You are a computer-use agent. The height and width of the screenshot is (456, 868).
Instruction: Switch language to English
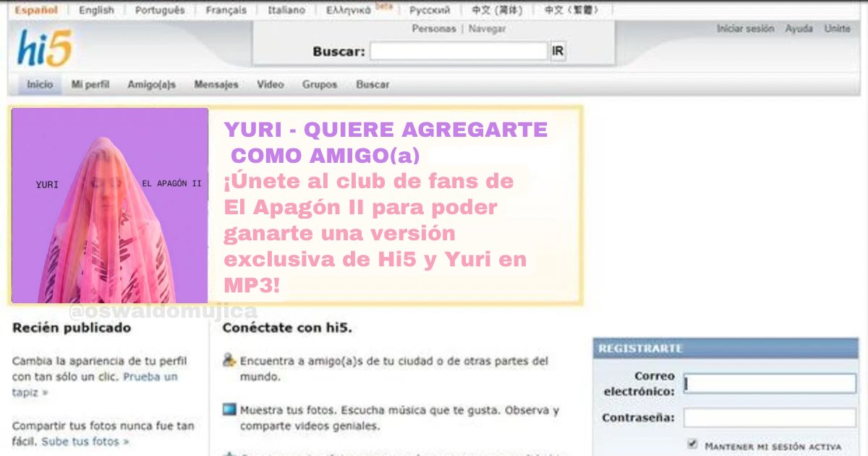(x=96, y=10)
